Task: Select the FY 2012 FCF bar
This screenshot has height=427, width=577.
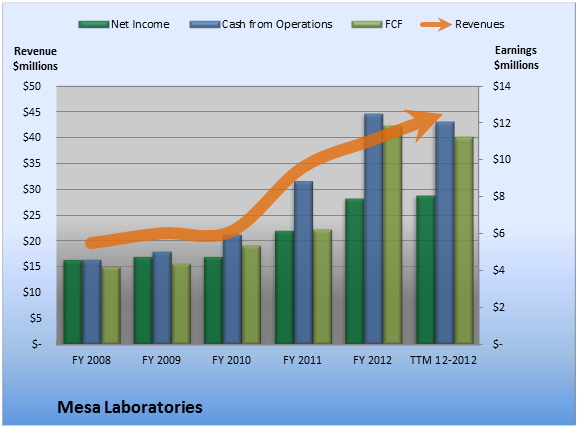Action: [x=393, y=235]
